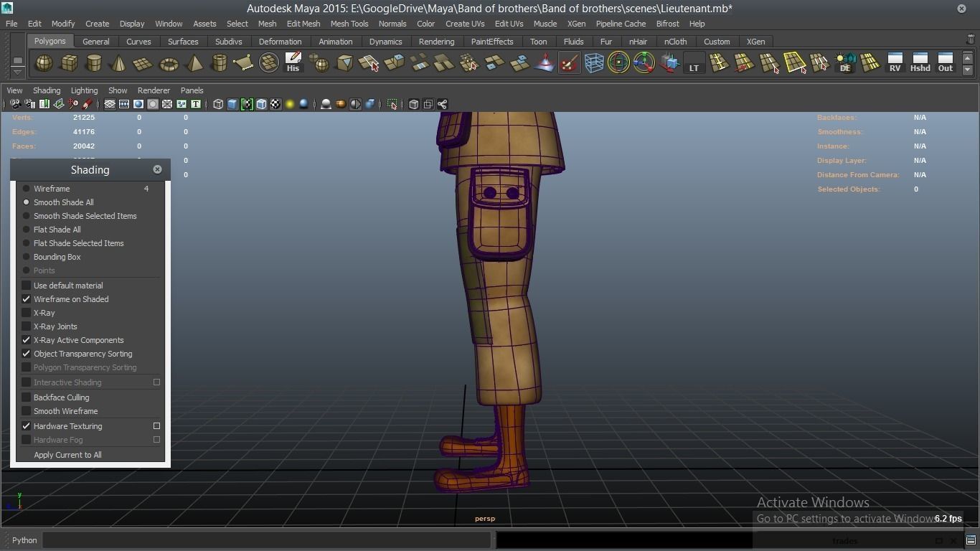This screenshot has height=551, width=980.
Task: Open the panel Shading menu
Action: 47,90
